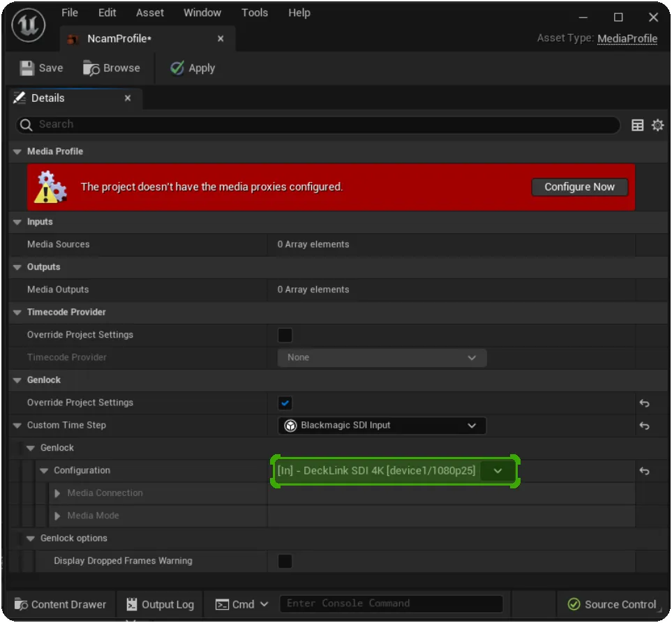Enable Timecode Provider Override Project Settings

285,335
